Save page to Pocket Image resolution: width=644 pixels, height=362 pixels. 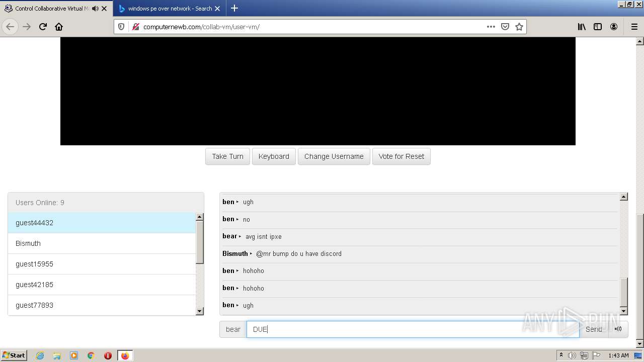[505, 27]
